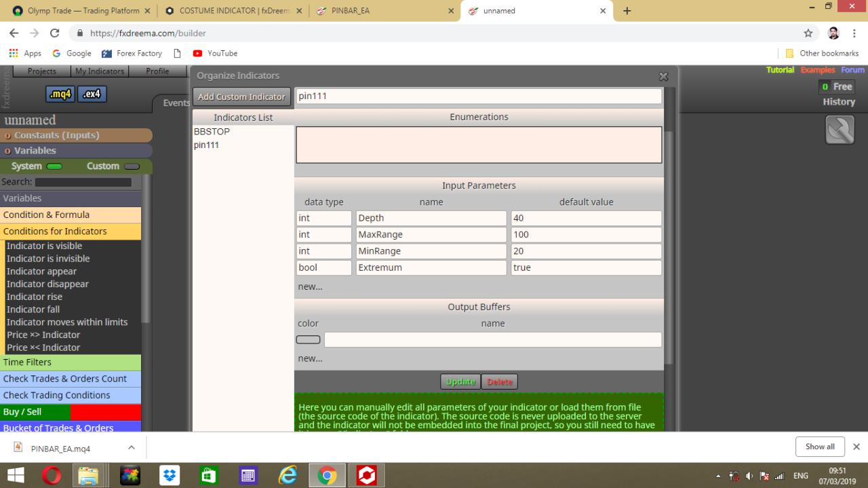Add new output buffer row
Screen dimensions: 868x488
point(310,358)
